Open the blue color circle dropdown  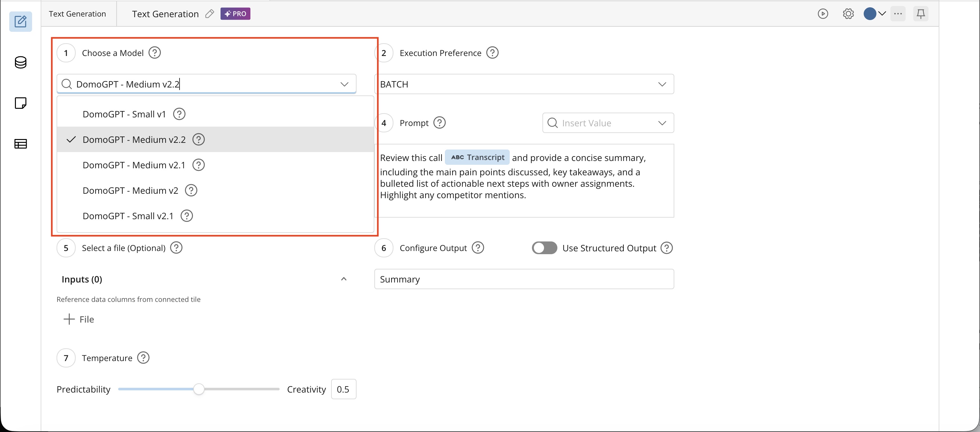[x=875, y=14]
